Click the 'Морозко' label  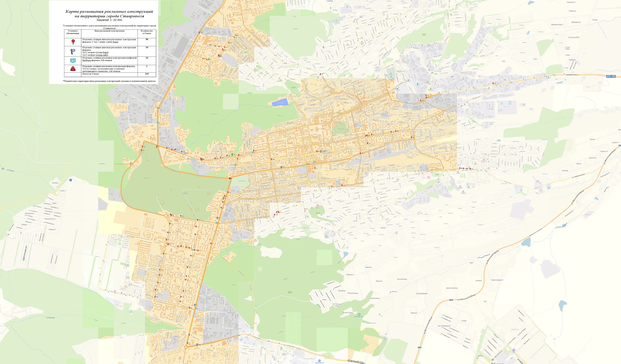(379, 281)
